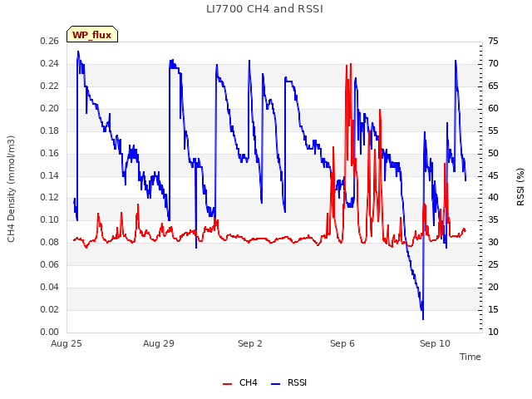The height and width of the screenshot is (399, 532).
Task: Click the 45 RSSI axis value
Action: 493,175
